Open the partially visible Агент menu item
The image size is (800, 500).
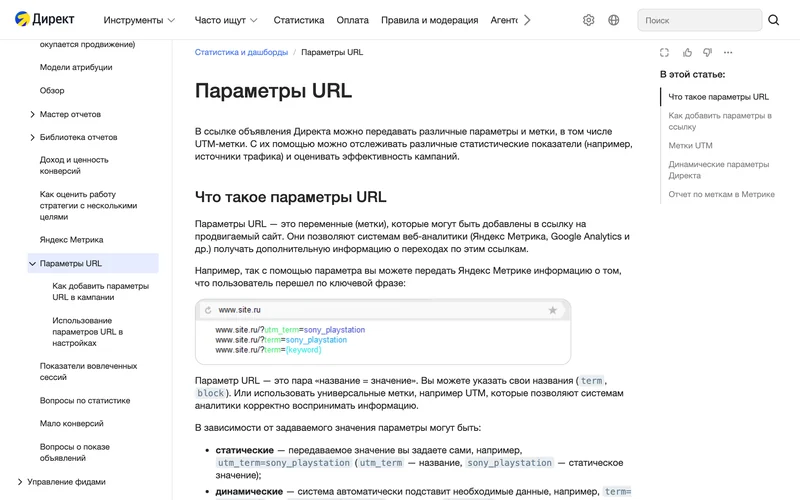[x=504, y=20]
